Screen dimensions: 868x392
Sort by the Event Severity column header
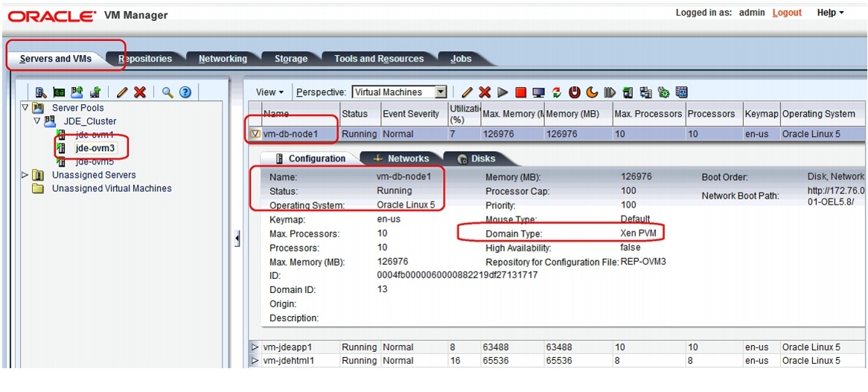click(414, 114)
